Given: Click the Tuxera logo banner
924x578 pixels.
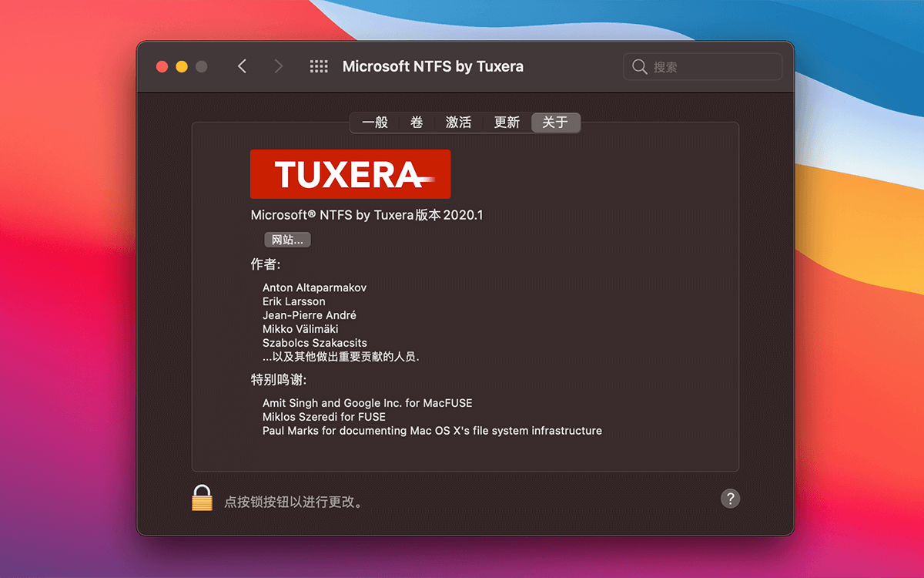Looking at the screenshot, I should pos(350,174).
